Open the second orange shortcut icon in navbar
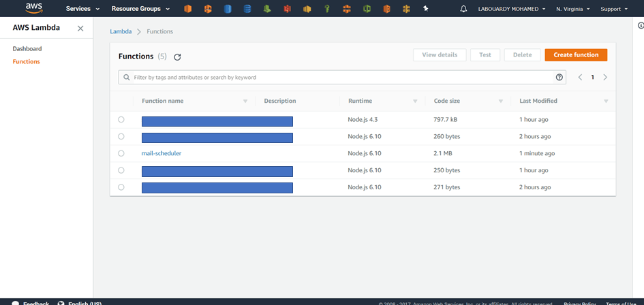The image size is (644, 305). (x=208, y=9)
